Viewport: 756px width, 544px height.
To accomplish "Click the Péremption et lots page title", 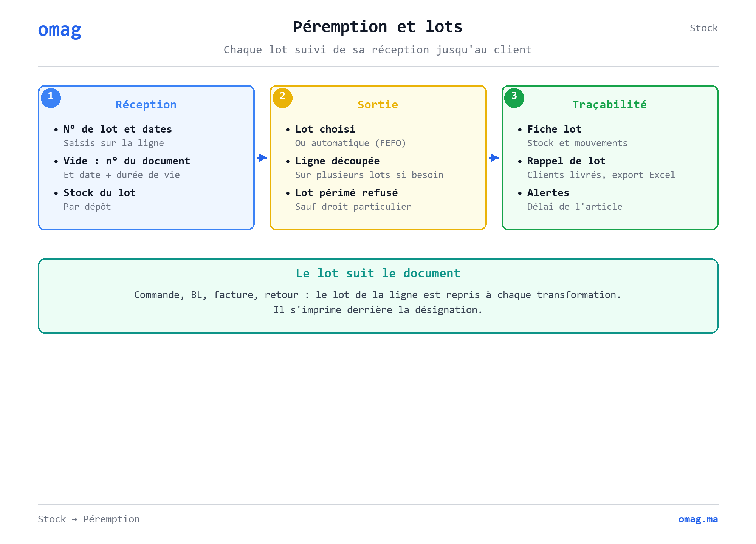I will [x=378, y=27].
